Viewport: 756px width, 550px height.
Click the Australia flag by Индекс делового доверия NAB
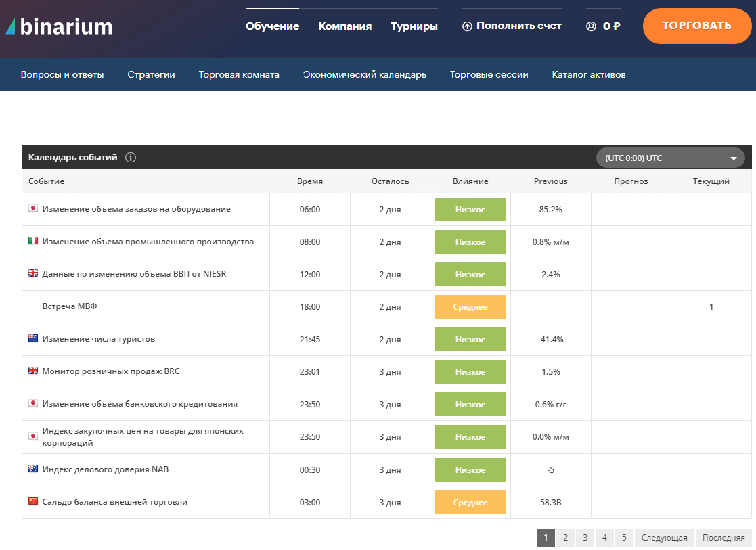(x=33, y=469)
